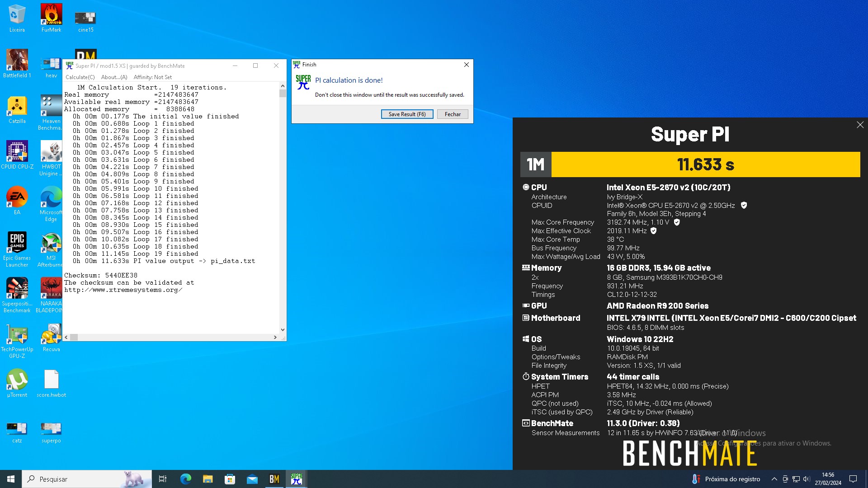
Task: Click the shield beside Max Effective Clock
Action: (654, 231)
